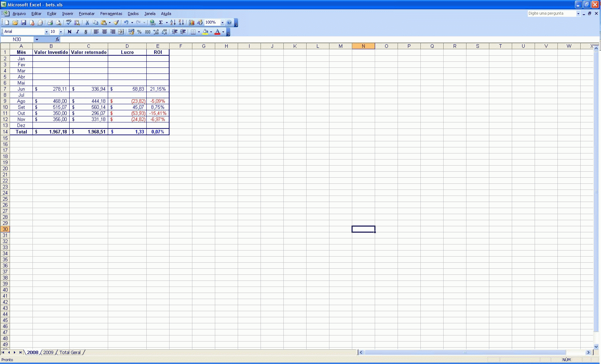Expand the AutoSum functions arrow
Image resolution: width=601 pixels, height=364 pixels.
[167, 22]
